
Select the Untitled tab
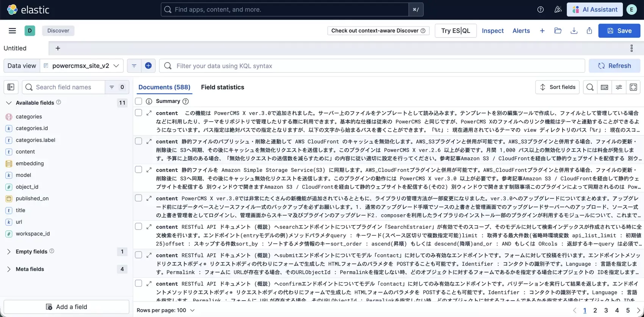tap(15, 48)
